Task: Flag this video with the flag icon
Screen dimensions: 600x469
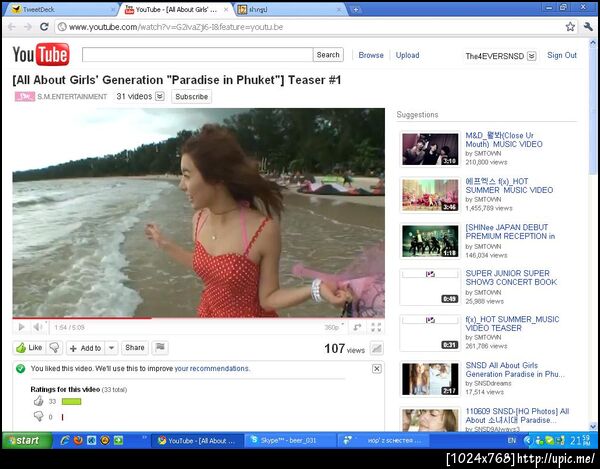Action: [160, 347]
